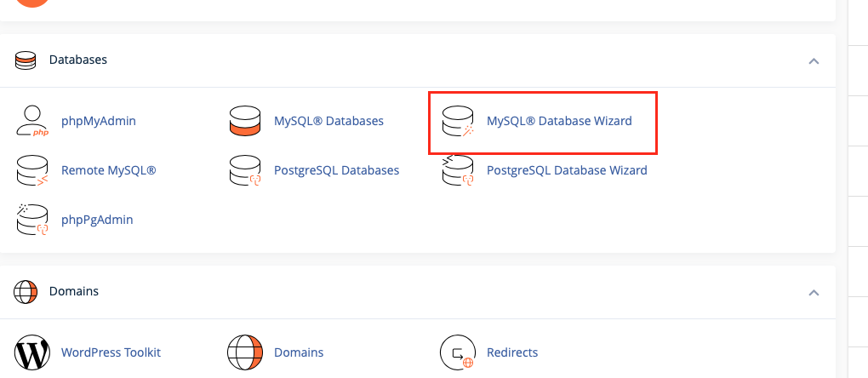Viewport: 868px width, 378px height.
Task: Select the Remote MySQL icon
Action: tap(32, 170)
